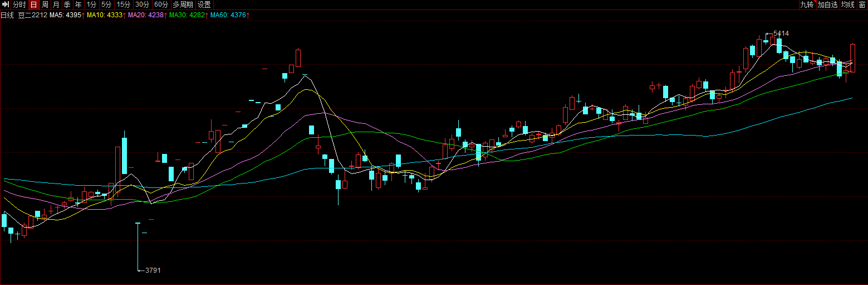The height and width of the screenshot is (285, 868).
Task: Switch to 月 monthly period tab
Action: 56,4
